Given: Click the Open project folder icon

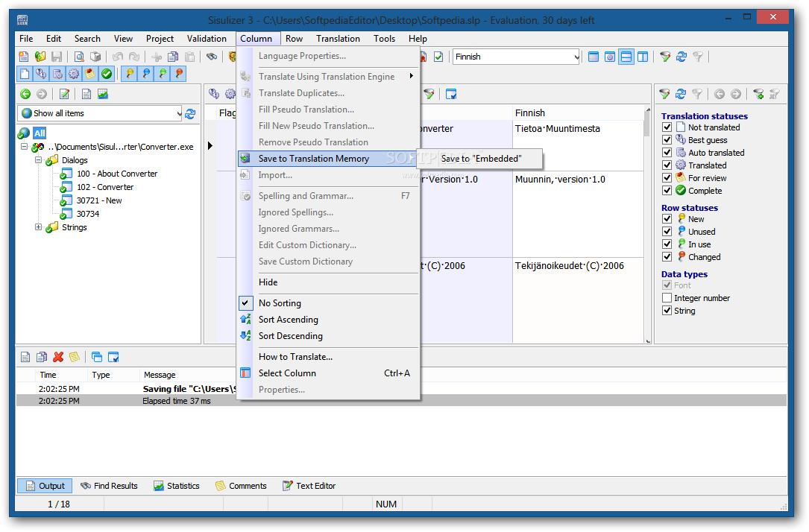Looking at the screenshot, I should click(x=40, y=57).
